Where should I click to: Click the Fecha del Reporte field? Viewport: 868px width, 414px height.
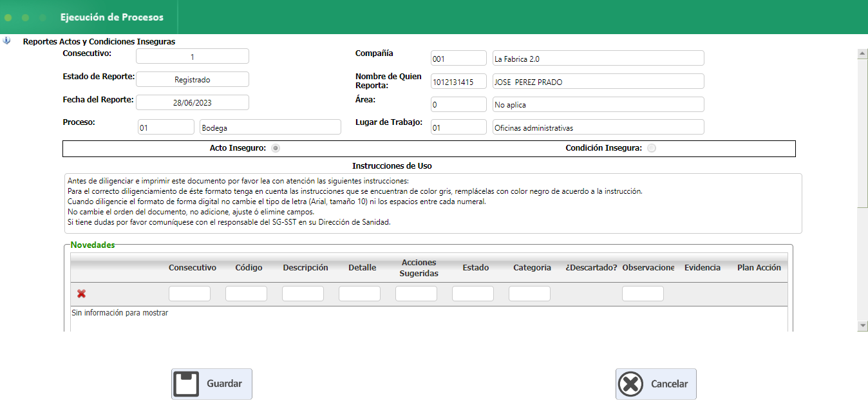pos(192,102)
